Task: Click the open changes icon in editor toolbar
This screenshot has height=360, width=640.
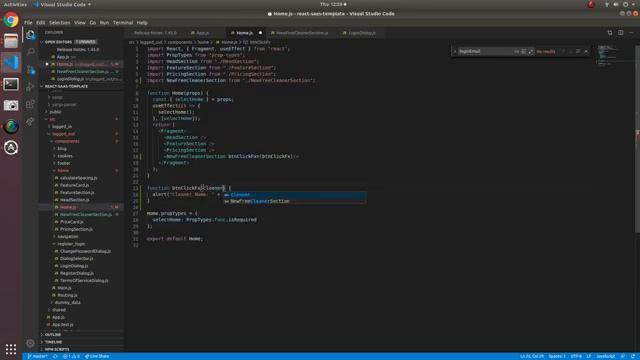Action: pyautogui.click(x=610, y=33)
